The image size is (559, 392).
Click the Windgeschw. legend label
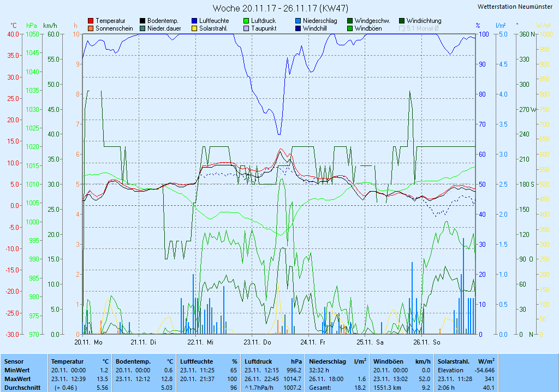pos(372,21)
